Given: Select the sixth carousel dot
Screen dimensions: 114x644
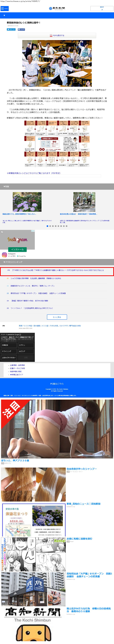Looking at the screenshot, I should pos(61,226).
